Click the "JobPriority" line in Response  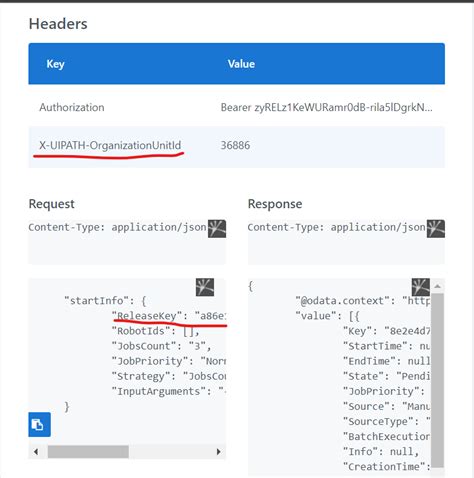tap(384, 391)
